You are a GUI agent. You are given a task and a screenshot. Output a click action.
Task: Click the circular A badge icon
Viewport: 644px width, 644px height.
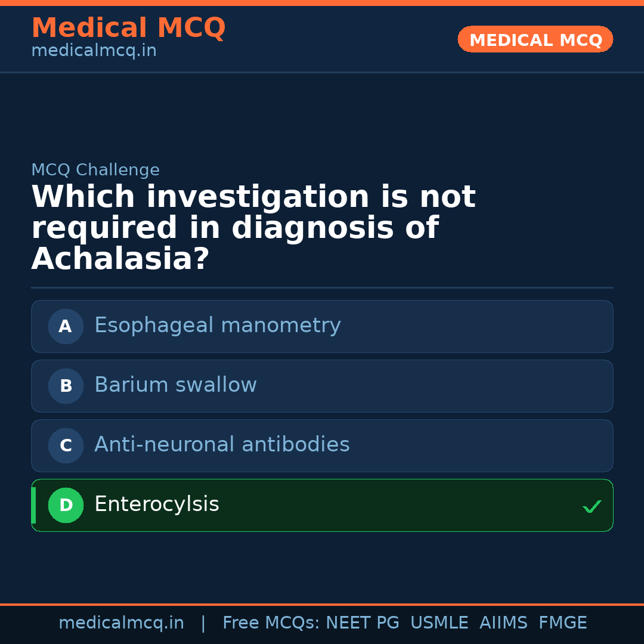pos(66,326)
